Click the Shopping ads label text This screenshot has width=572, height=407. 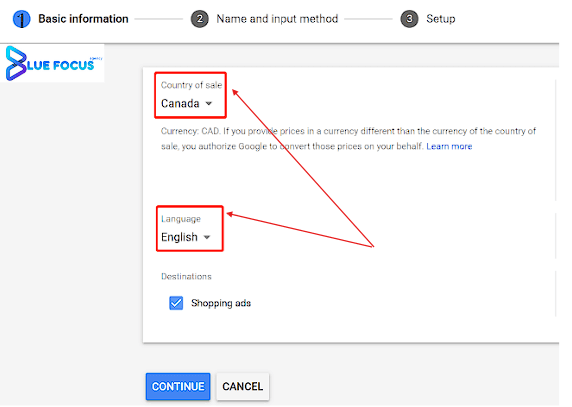tap(221, 303)
